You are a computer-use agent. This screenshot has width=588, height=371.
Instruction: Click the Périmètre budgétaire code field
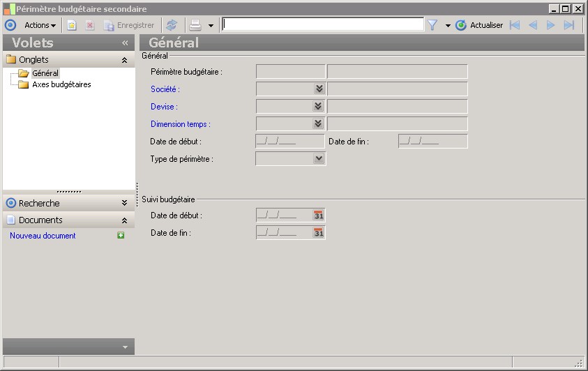(x=291, y=72)
